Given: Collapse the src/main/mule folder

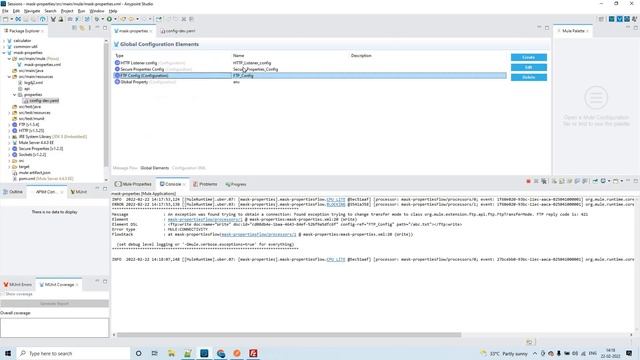Looking at the screenshot, I should click(9, 59).
